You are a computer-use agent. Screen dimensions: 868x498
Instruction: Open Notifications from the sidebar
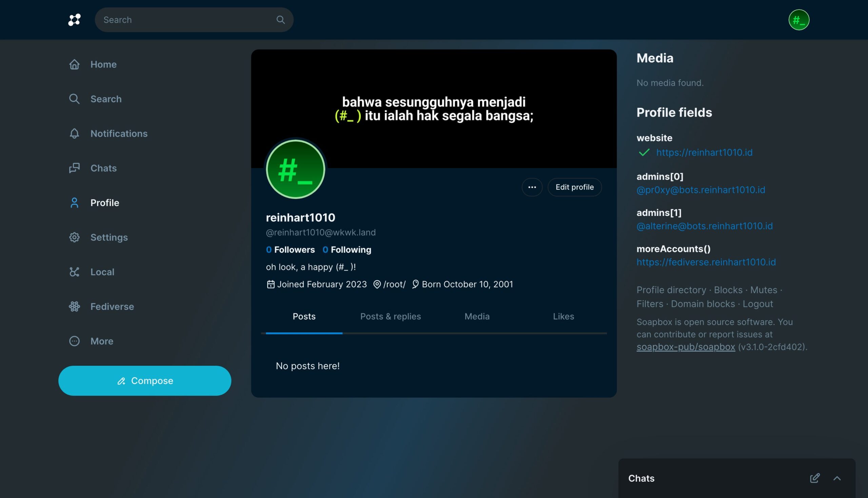point(118,133)
